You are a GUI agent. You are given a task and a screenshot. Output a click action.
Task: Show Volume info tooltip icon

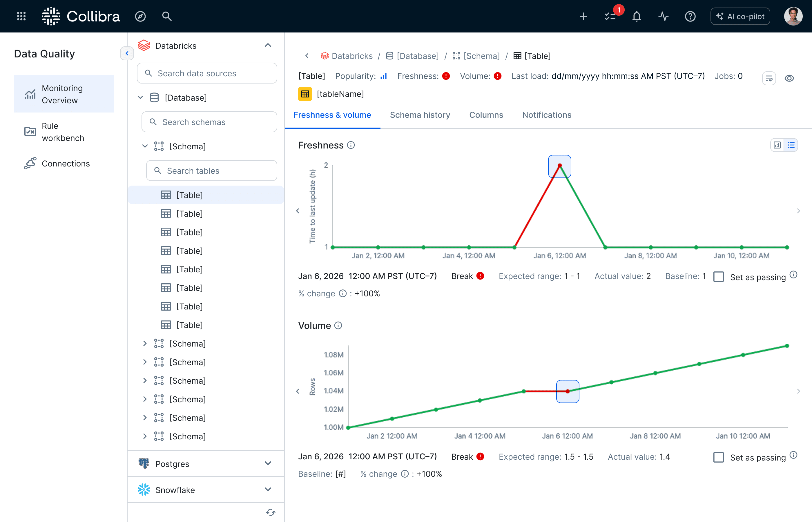coord(338,325)
